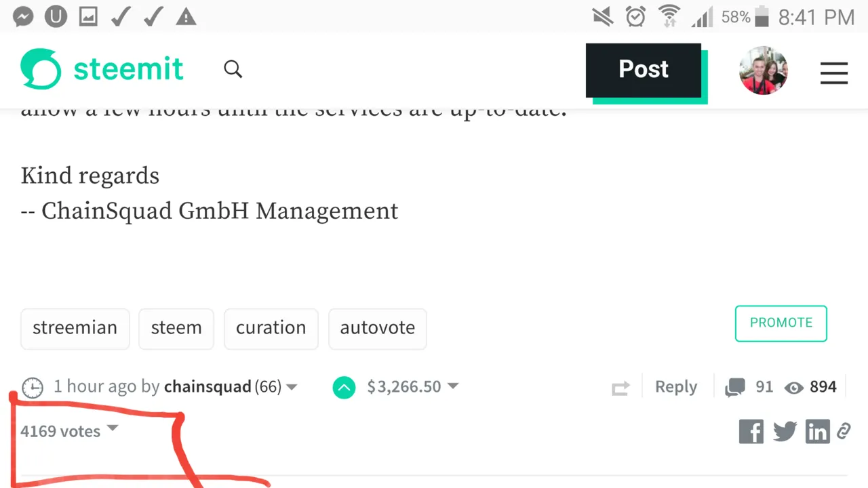
Task: Tap the Wi-Fi status icon
Action: coord(669,16)
